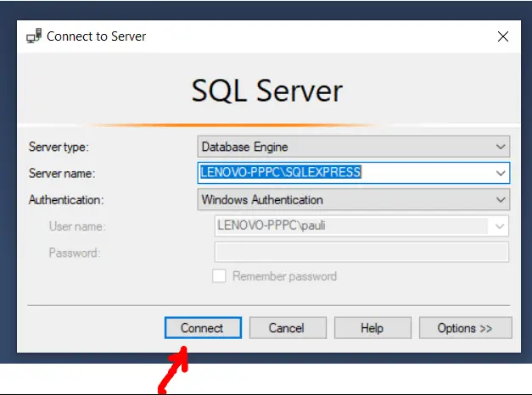This screenshot has height=395, width=532.
Task: Click the Connect to Server title icon
Action: tap(34, 36)
